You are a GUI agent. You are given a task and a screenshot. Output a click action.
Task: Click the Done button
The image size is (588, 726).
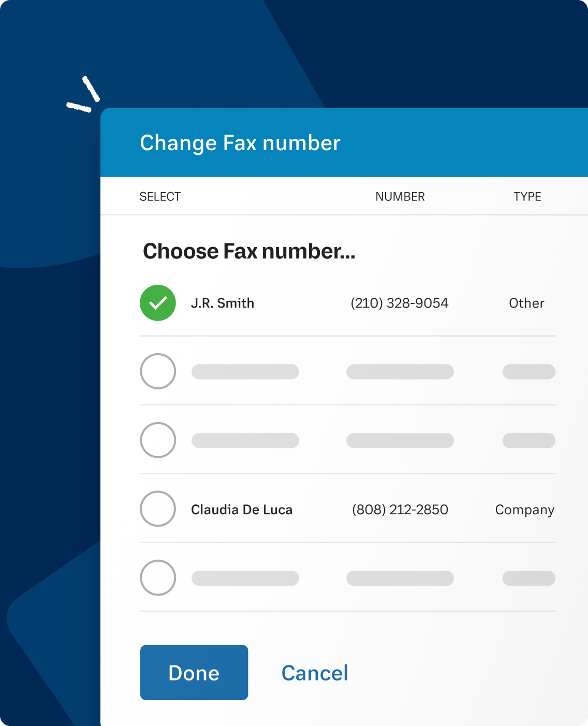pos(194,672)
